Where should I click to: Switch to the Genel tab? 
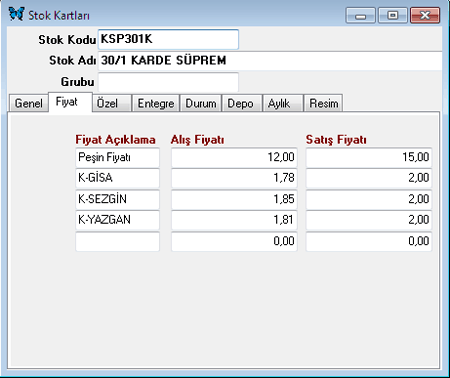click(x=28, y=103)
